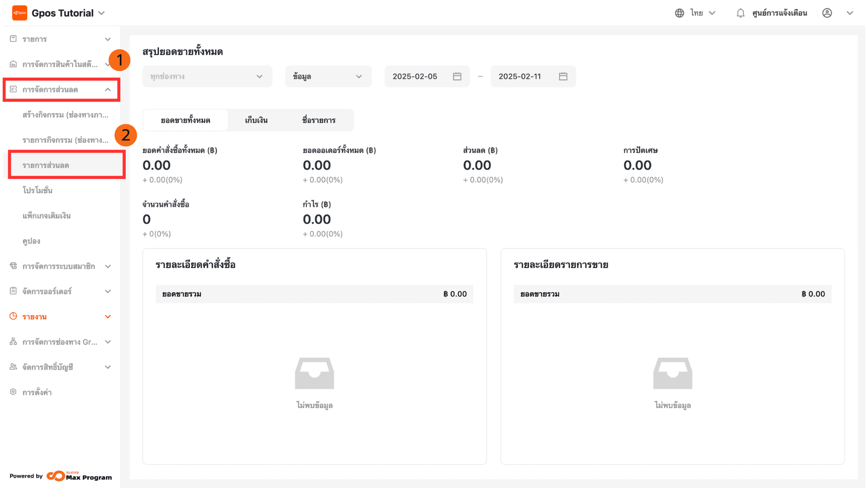Click the globe language icon
The height and width of the screenshot is (488, 868).
(x=679, y=13)
